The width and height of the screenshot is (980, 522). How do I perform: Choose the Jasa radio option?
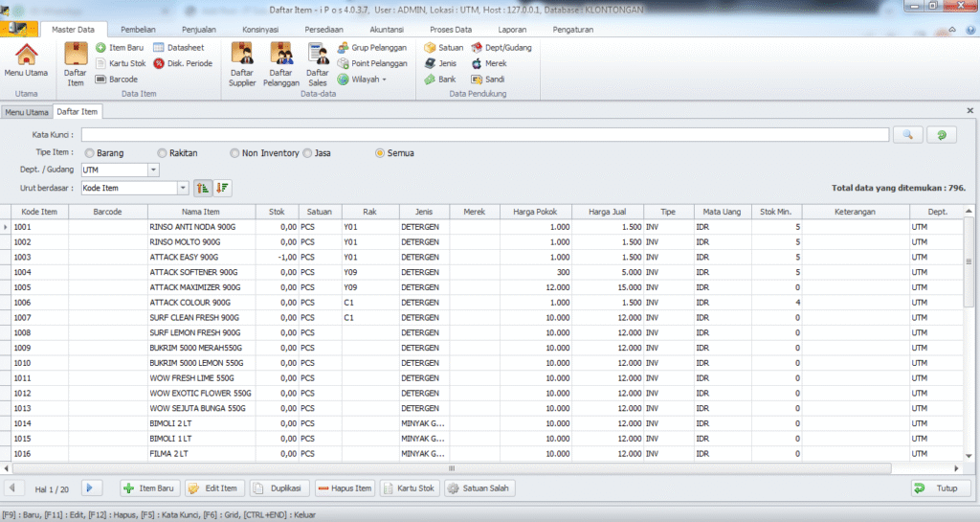[308, 153]
